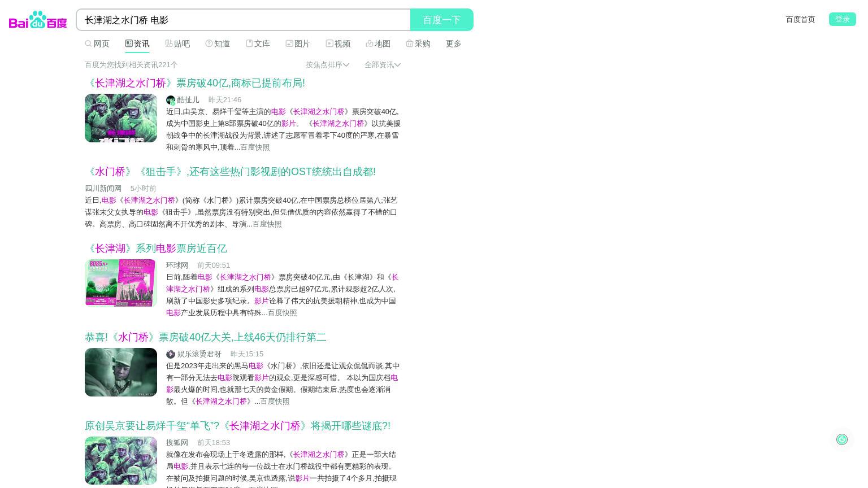
Task: Click the 娱乐滚烫君呀 avatar icon
Action: pyautogui.click(x=171, y=354)
